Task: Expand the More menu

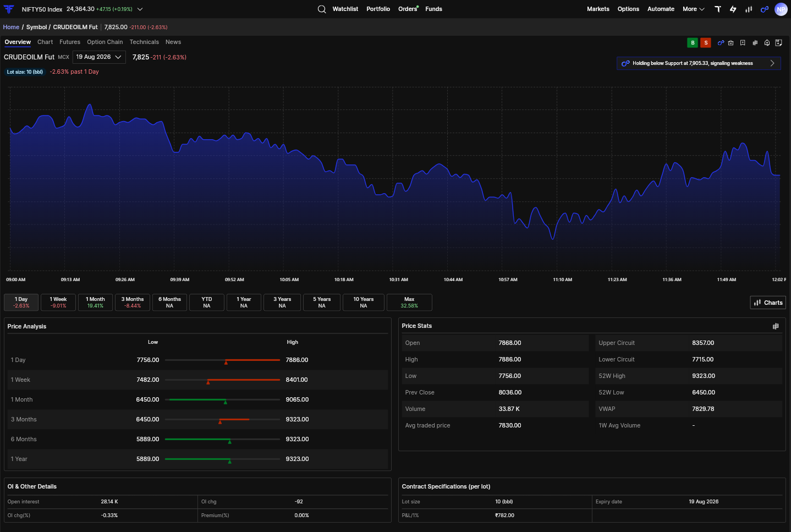Action: pos(693,9)
